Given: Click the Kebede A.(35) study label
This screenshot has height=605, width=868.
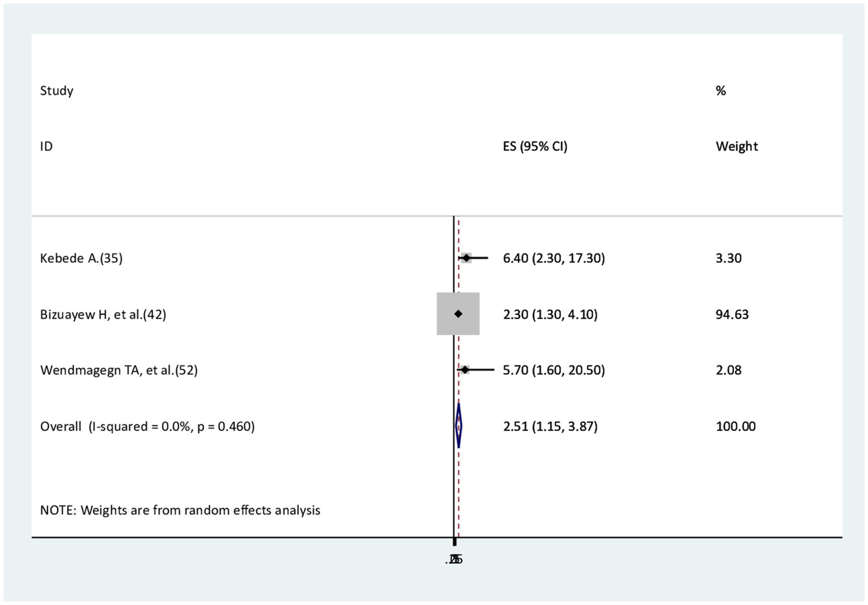Looking at the screenshot, I should click(x=81, y=258).
